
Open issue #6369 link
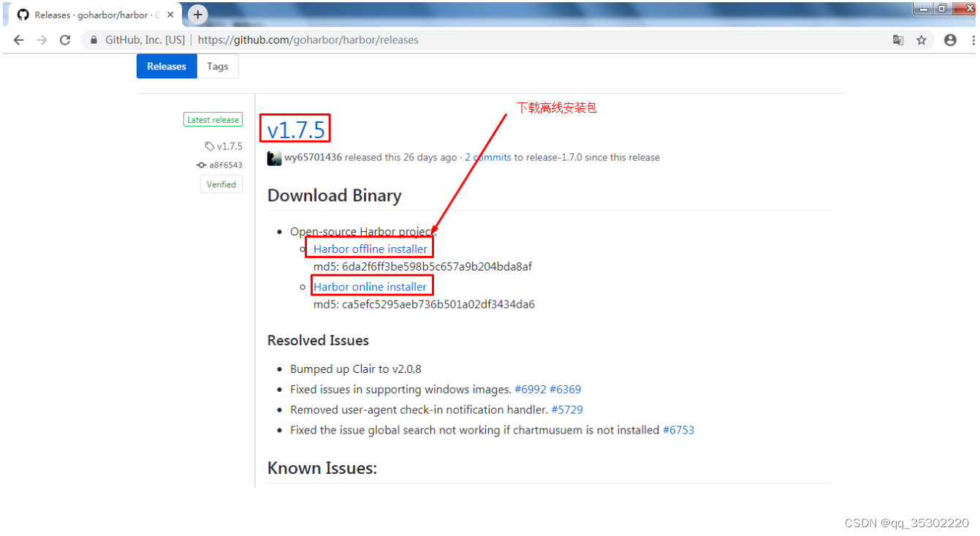566,390
